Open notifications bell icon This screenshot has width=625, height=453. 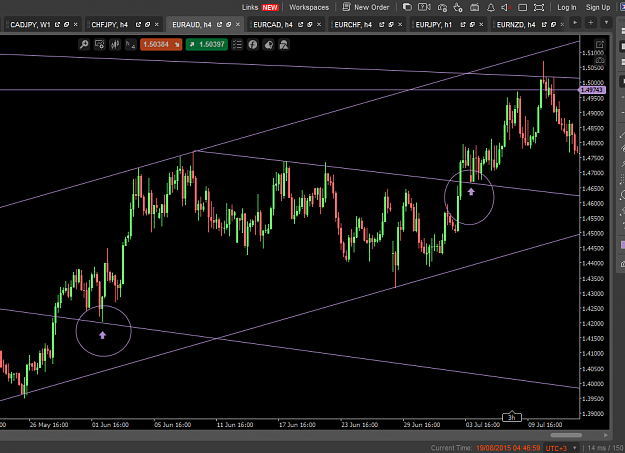[x=491, y=7]
